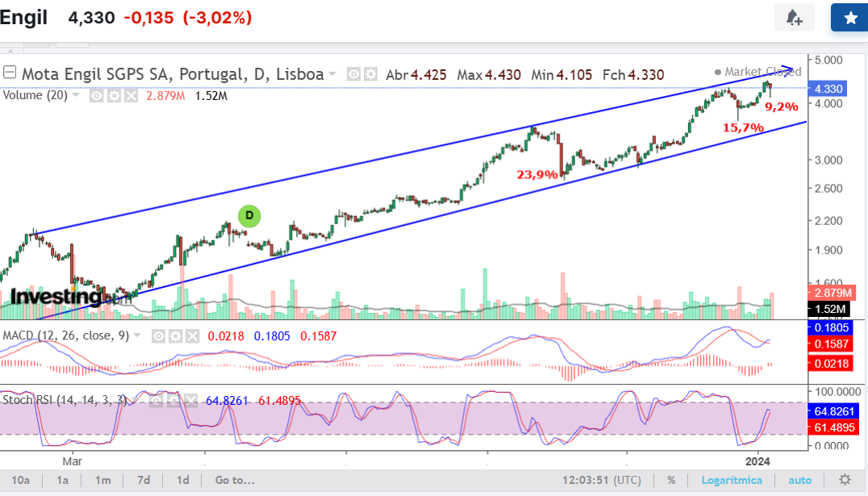The height and width of the screenshot is (496, 868).
Task: Remove the Stoch RSI indicator with X
Action: tap(190, 400)
